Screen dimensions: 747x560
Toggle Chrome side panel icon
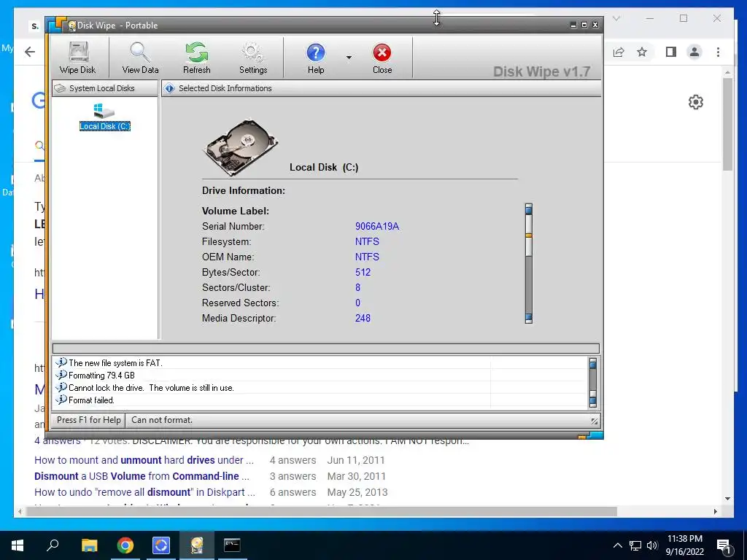pyautogui.click(x=671, y=52)
